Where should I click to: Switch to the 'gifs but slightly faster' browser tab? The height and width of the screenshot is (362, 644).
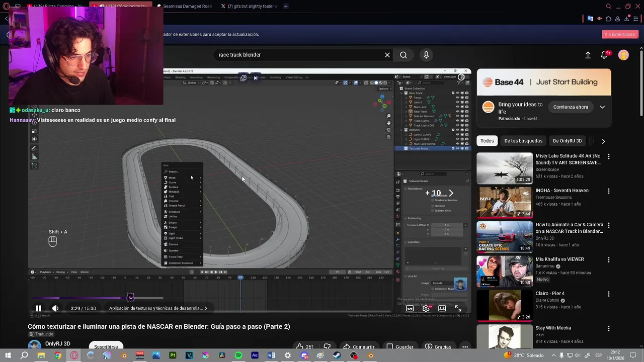(x=250, y=6)
